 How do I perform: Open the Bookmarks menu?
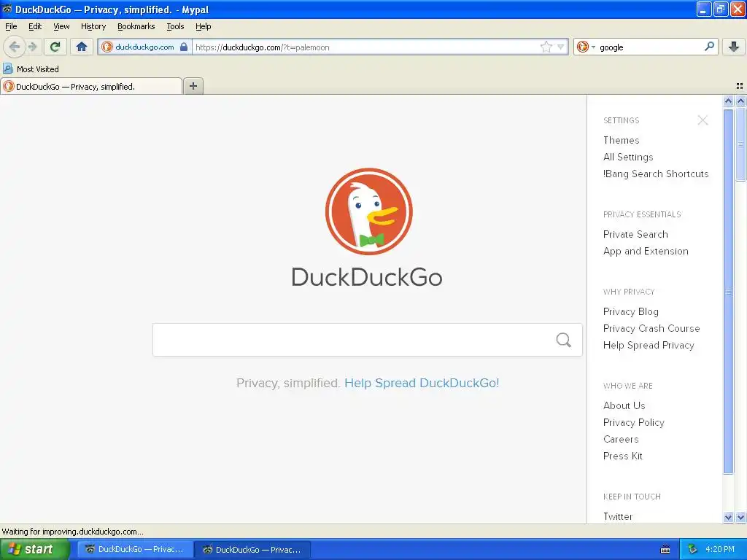pyautogui.click(x=136, y=26)
